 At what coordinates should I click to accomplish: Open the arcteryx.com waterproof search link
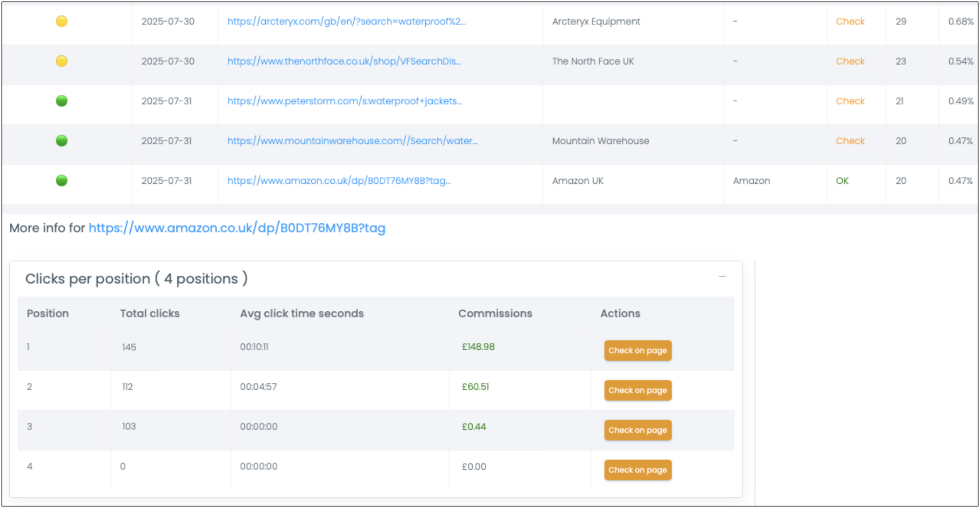346,21
